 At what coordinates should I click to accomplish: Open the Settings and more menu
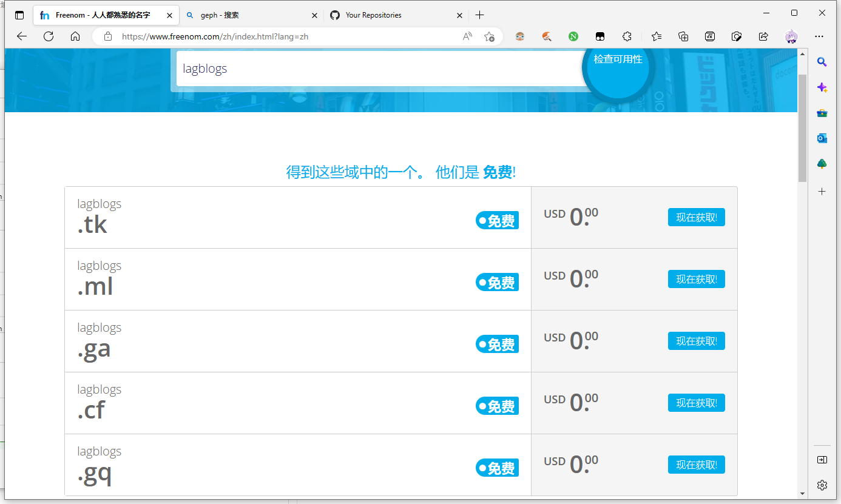click(819, 36)
